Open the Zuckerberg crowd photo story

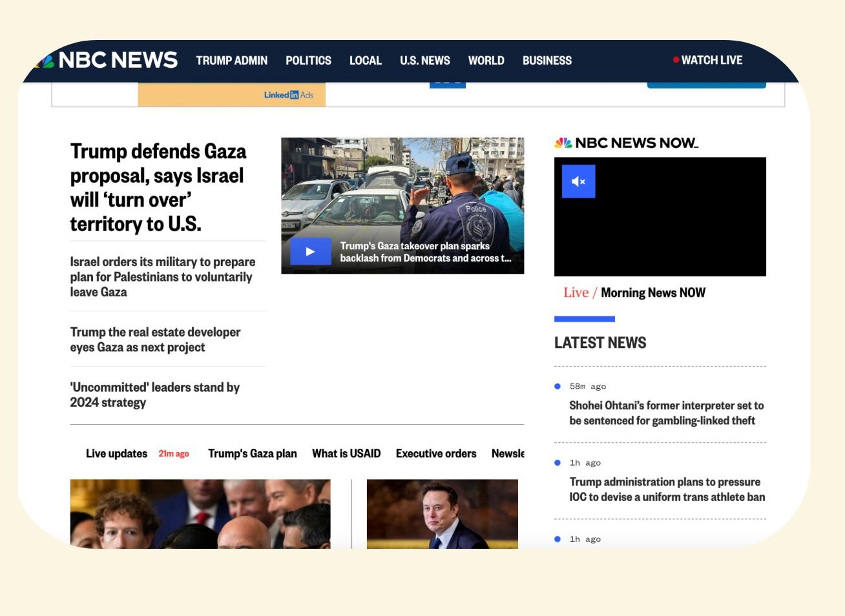200,514
